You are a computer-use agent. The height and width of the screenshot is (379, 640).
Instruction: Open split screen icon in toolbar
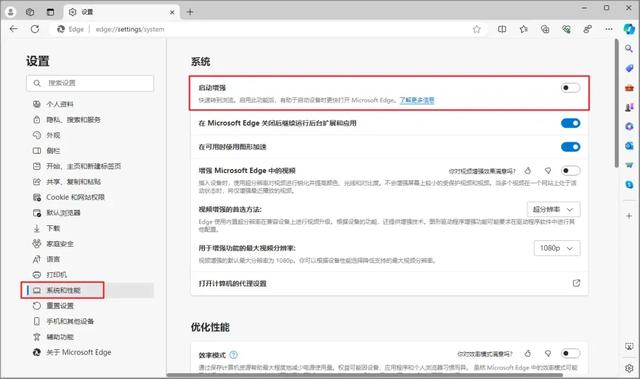(502, 29)
